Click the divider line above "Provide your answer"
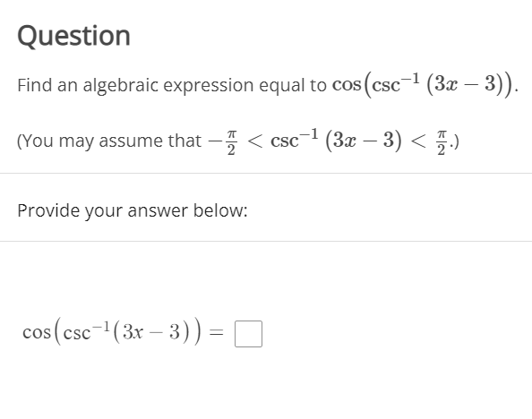Image resolution: width=532 pixels, height=419 pixels. (266, 174)
